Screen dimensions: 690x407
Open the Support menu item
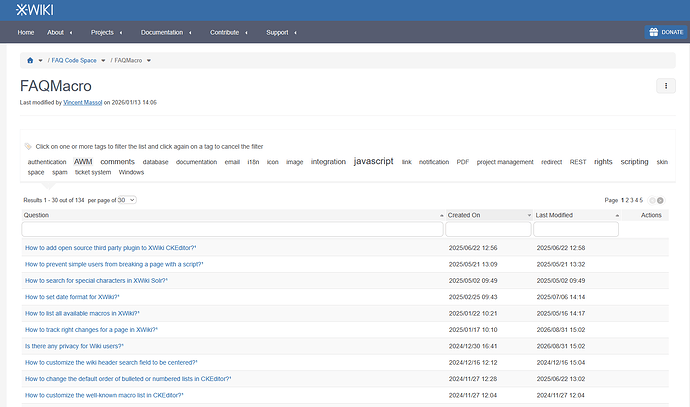(x=277, y=32)
